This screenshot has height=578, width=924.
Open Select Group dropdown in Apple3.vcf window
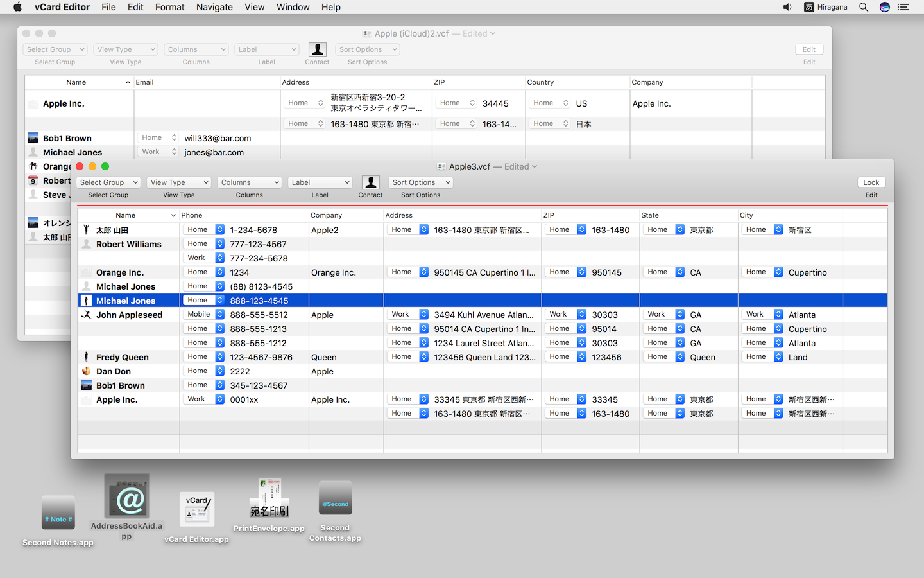pyautogui.click(x=108, y=182)
